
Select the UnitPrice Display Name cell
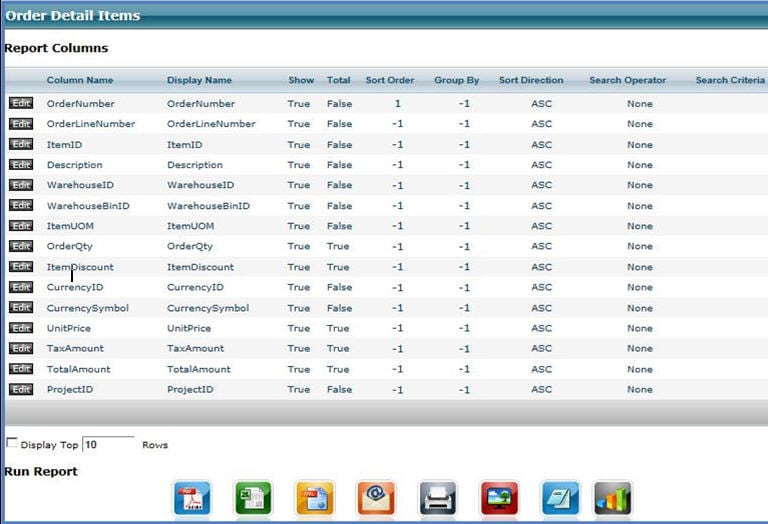pyautogui.click(x=189, y=328)
